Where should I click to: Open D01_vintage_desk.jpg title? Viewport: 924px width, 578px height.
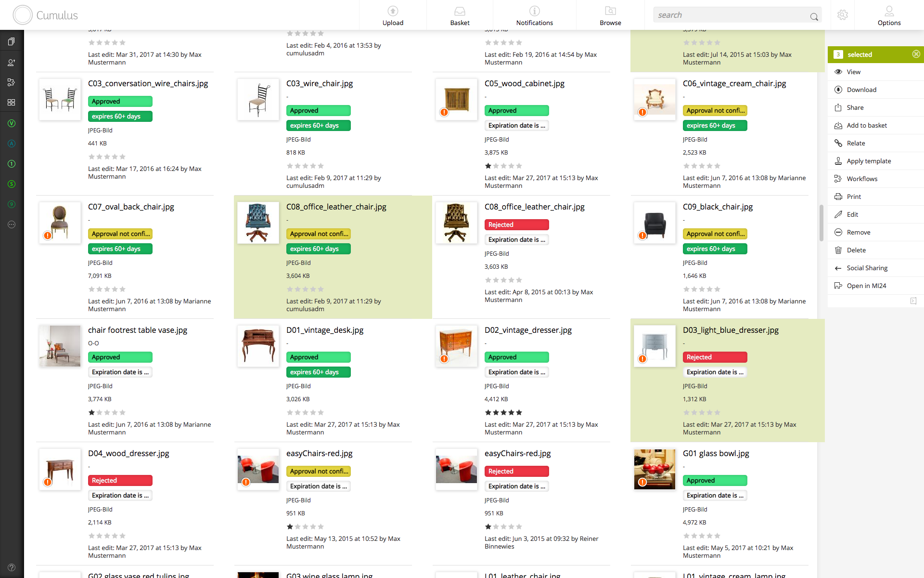324,330
